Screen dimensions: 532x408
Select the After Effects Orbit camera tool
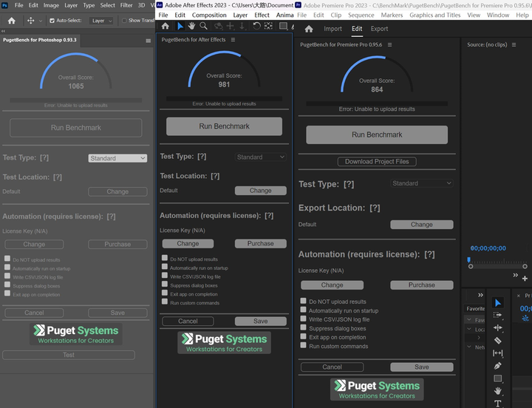tap(218, 26)
